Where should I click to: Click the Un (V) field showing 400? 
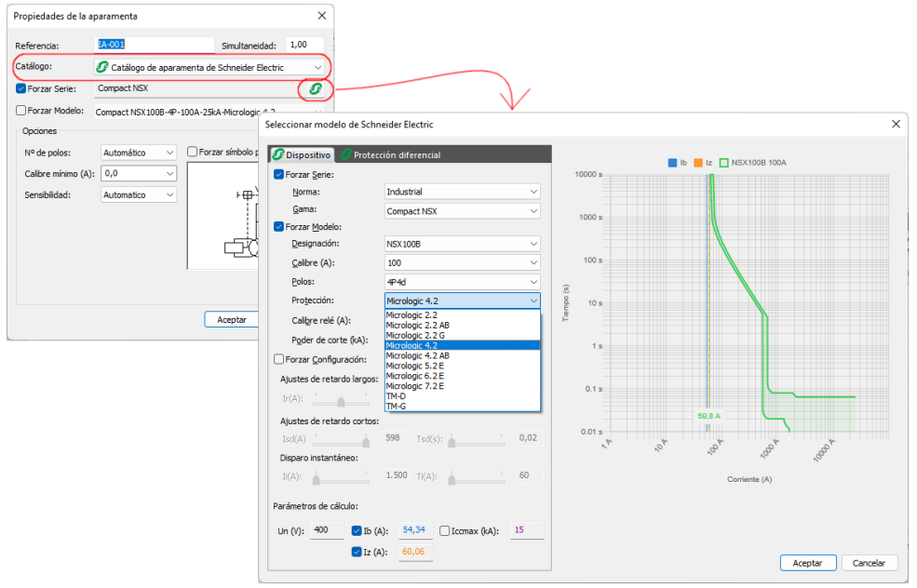click(x=327, y=530)
